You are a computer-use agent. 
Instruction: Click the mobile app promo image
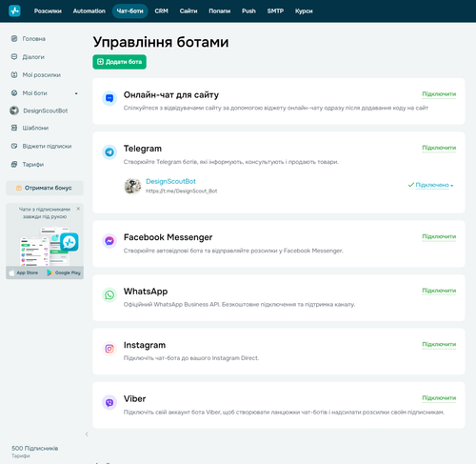click(48, 245)
